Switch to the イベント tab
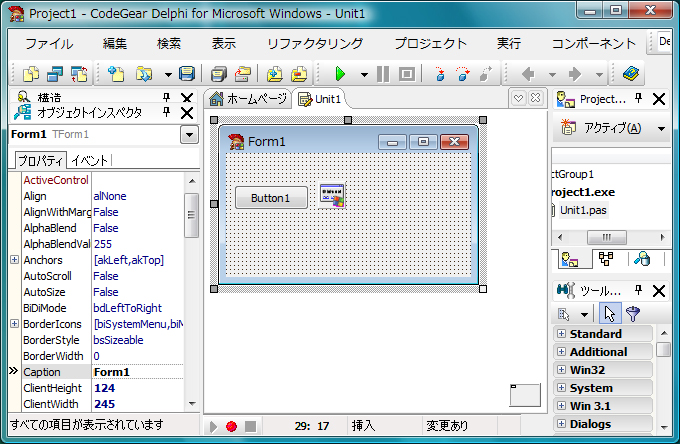The width and height of the screenshot is (680, 444). coord(89,160)
